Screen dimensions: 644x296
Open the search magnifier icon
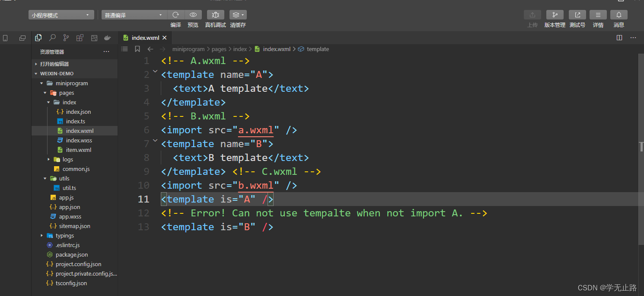click(52, 38)
